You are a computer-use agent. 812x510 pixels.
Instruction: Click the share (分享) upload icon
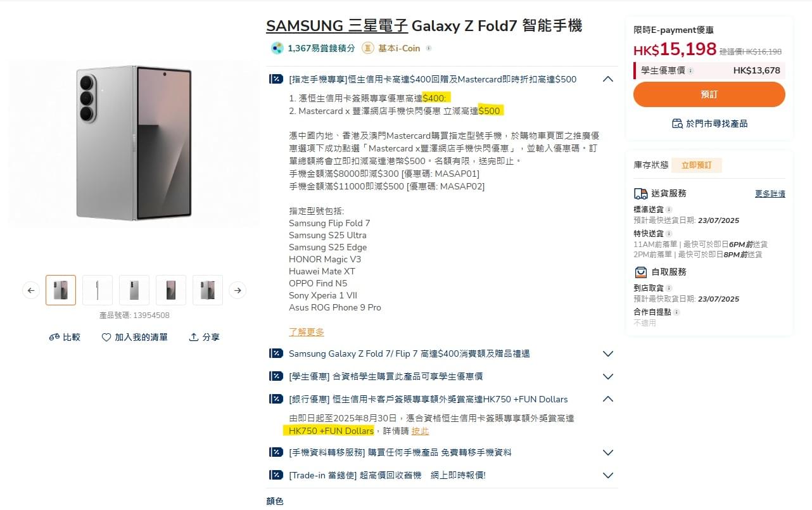(x=194, y=338)
